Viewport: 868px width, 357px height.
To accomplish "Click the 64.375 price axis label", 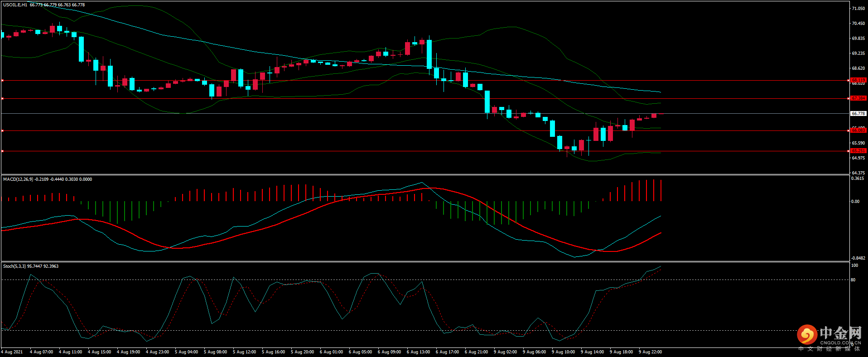I will [x=858, y=173].
